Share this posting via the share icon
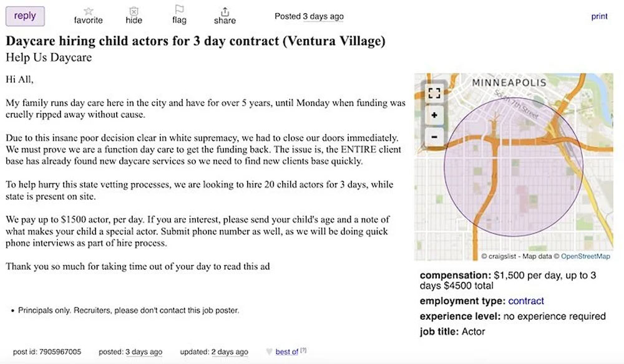This screenshot has width=624, height=364. point(224,14)
